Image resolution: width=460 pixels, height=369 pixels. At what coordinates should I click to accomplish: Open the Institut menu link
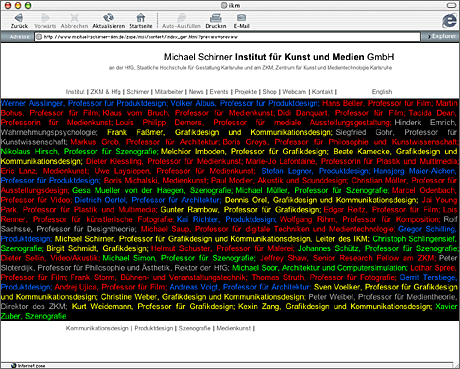pos(75,92)
